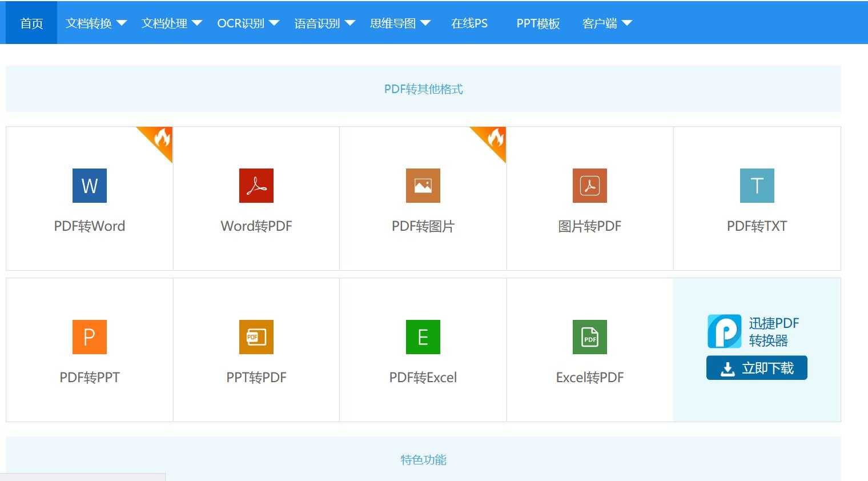
Task: Click the 特色功能 section heading
Action: (x=424, y=460)
